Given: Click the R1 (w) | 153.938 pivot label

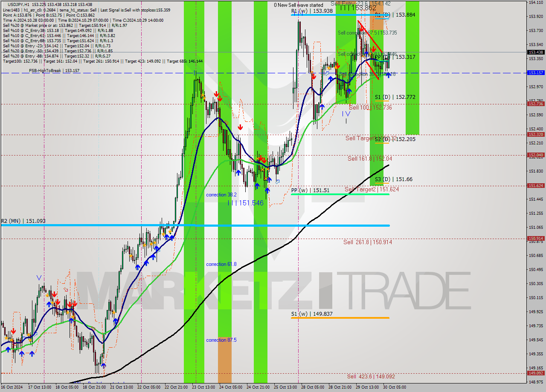Looking at the screenshot, I should point(312,11).
